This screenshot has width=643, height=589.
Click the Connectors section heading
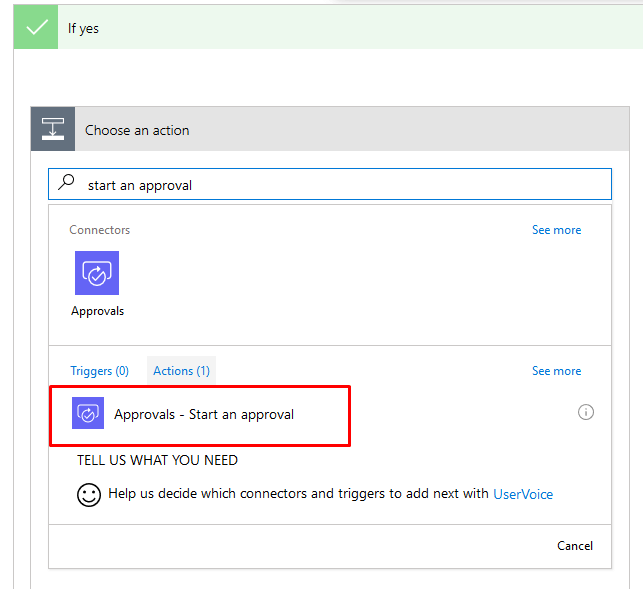tap(100, 230)
